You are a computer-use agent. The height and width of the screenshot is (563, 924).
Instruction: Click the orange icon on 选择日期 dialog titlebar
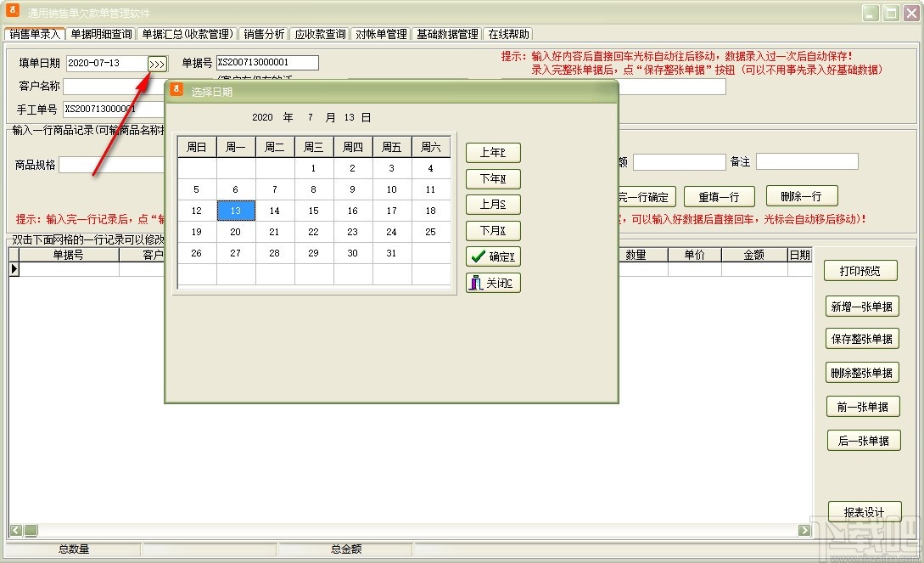176,89
